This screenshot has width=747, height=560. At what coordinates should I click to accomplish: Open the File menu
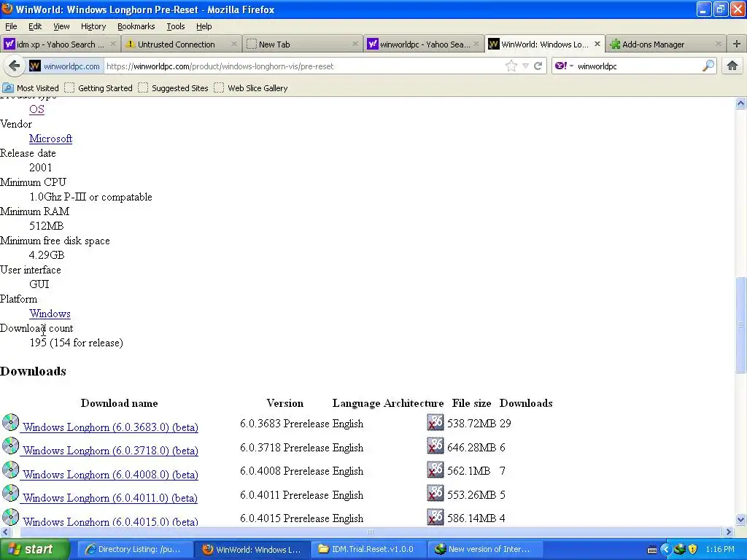(x=10, y=26)
